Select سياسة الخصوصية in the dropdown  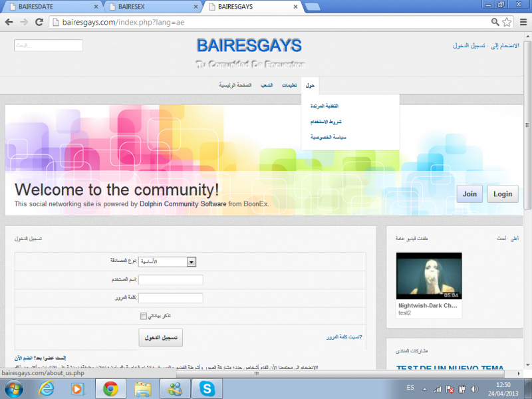click(x=329, y=137)
